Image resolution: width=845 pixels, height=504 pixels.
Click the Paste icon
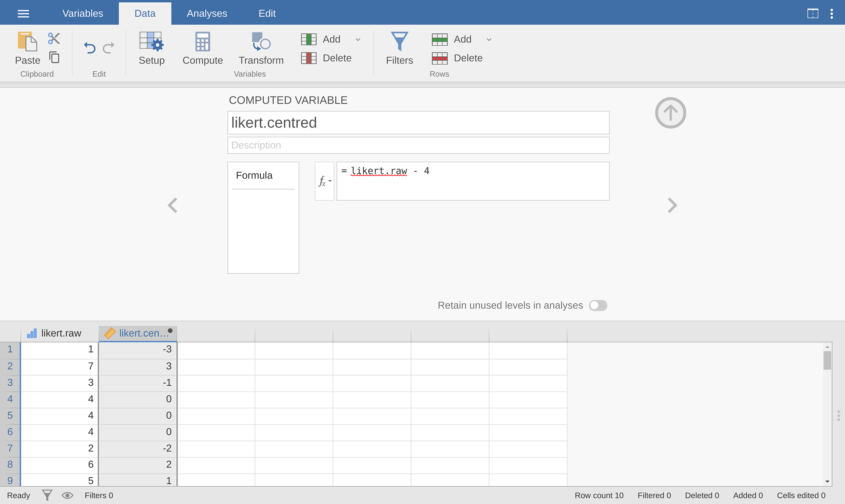coord(27,41)
